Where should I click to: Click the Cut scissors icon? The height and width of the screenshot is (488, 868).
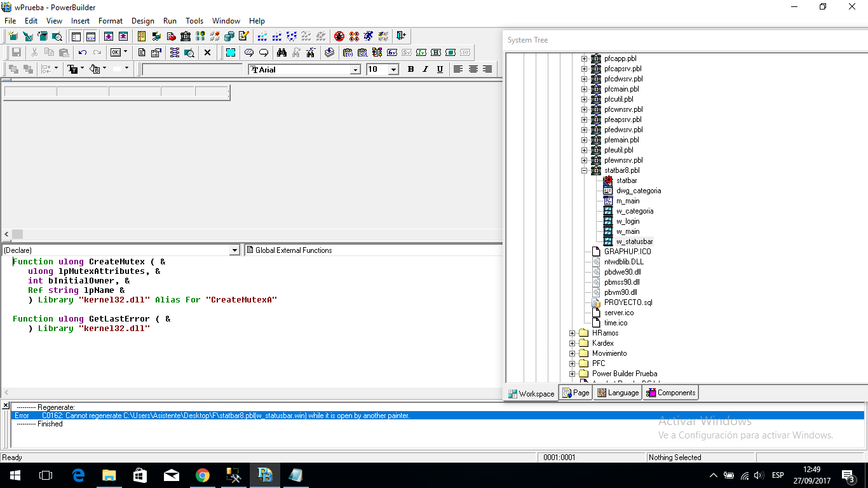pos(34,53)
